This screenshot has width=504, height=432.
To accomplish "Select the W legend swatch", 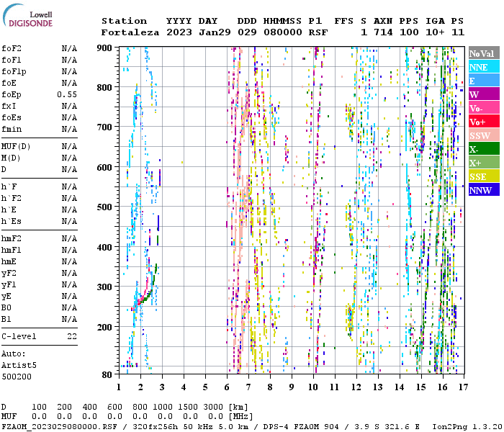I will tap(484, 94).
